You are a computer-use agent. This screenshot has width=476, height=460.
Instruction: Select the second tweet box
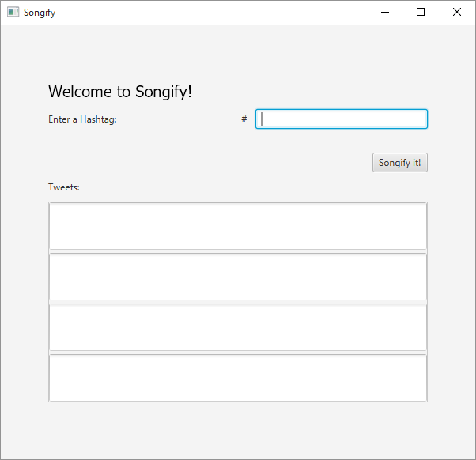click(238, 277)
